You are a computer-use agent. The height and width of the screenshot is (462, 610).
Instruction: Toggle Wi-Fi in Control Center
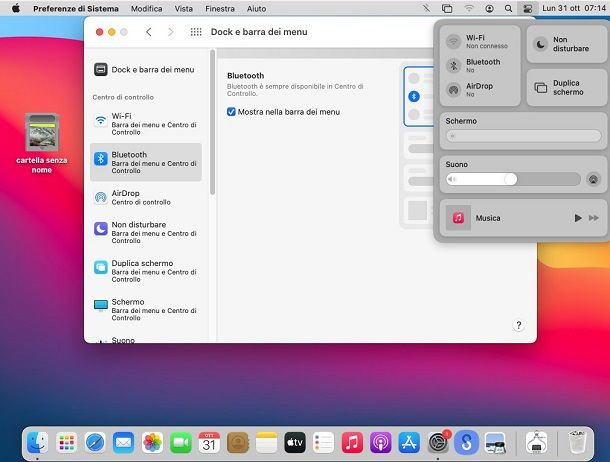(454, 42)
